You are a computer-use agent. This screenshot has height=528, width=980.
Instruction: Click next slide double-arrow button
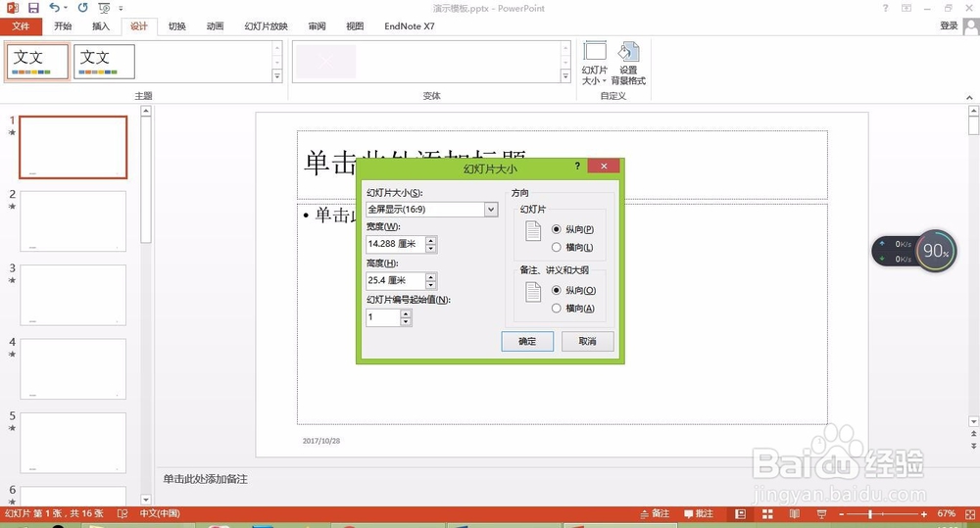pyautogui.click(x=973, y=446)
